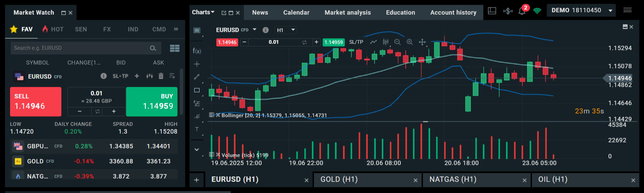Viewport: 644px width, 193px height.
Task: Toggle SL/TP on the chart toolbar
Action: click(x=356, y=42)
